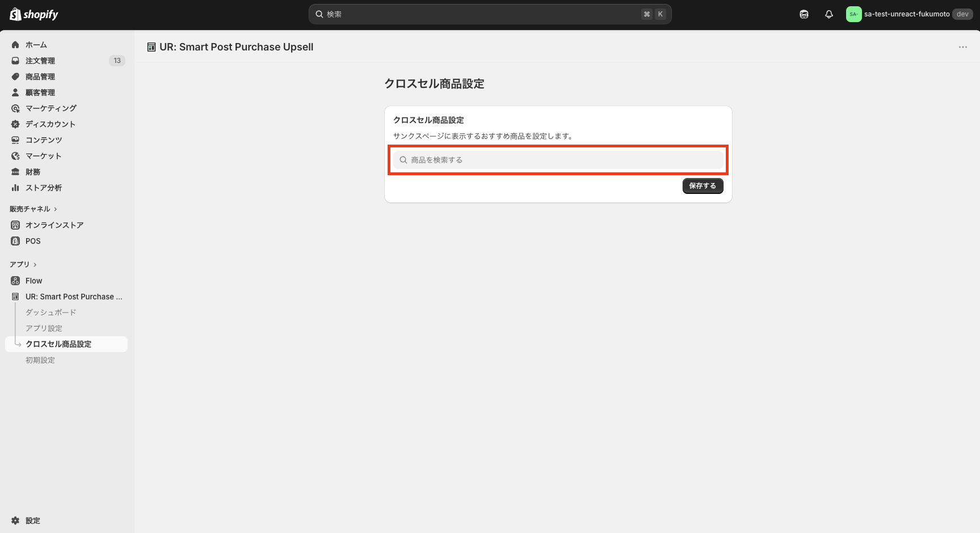Click the storefront icon beside オンラインストア
The image size is (980, 533).
[x=15, y=225]
